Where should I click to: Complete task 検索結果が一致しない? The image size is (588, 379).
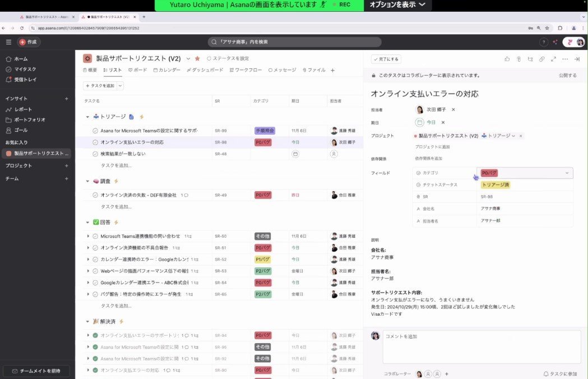(95, 154)
